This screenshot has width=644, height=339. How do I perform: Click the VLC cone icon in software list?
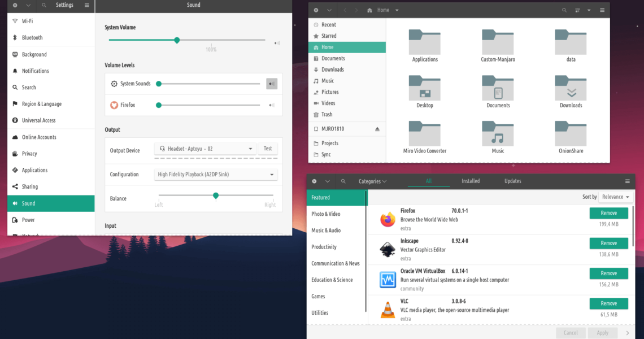[388, 310]
